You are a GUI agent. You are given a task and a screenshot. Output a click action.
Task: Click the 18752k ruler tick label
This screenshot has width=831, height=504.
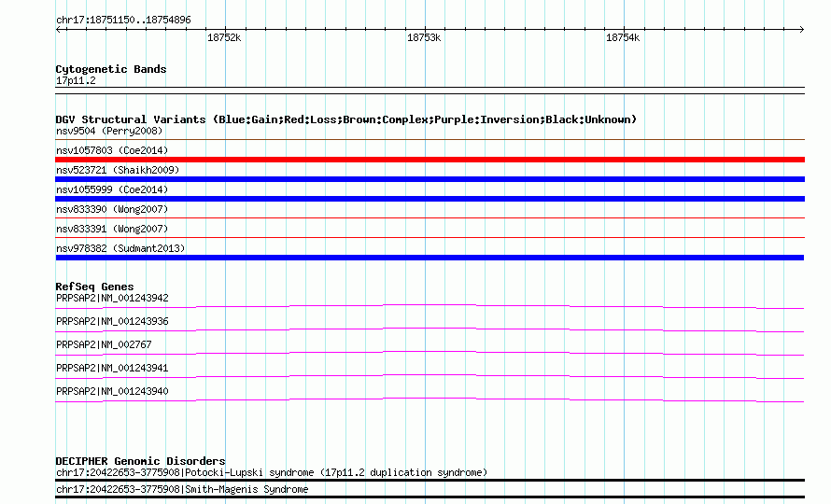point(224,38)
